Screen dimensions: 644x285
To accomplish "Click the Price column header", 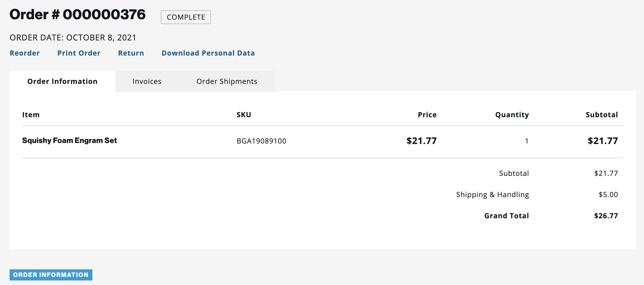I will pos(427,115).
